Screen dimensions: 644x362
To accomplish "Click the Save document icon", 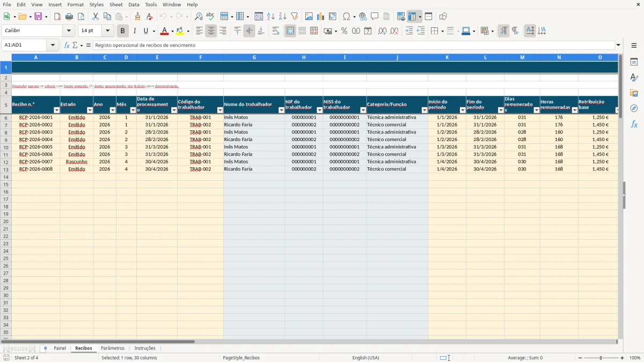I will 38,17.
